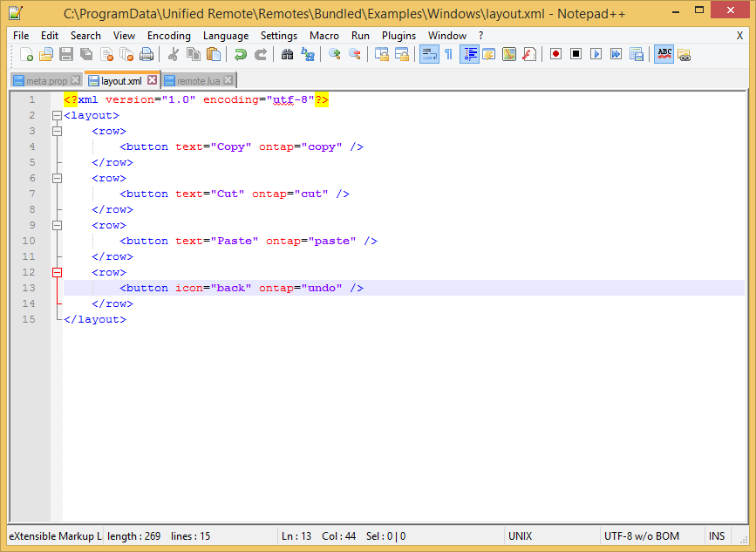Click the Stop recording square icon
The image size is (756, 552).
tap(576, 54)
